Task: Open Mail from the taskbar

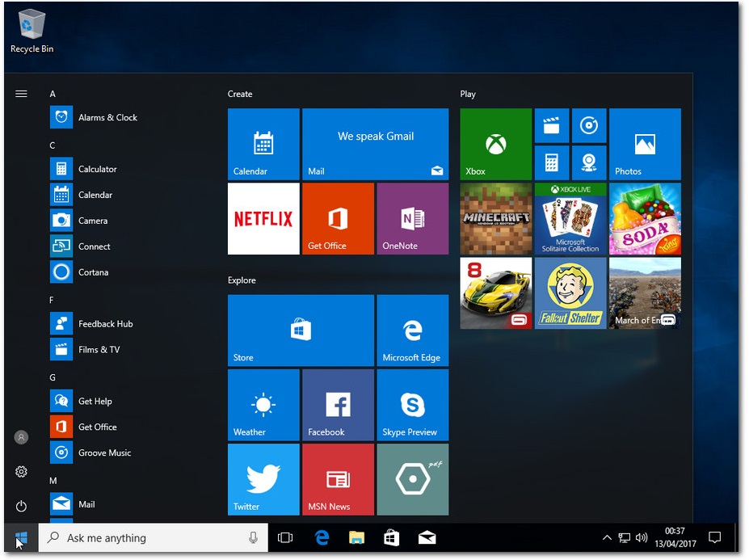Action: pyautogui.click(x=427, y=538)
